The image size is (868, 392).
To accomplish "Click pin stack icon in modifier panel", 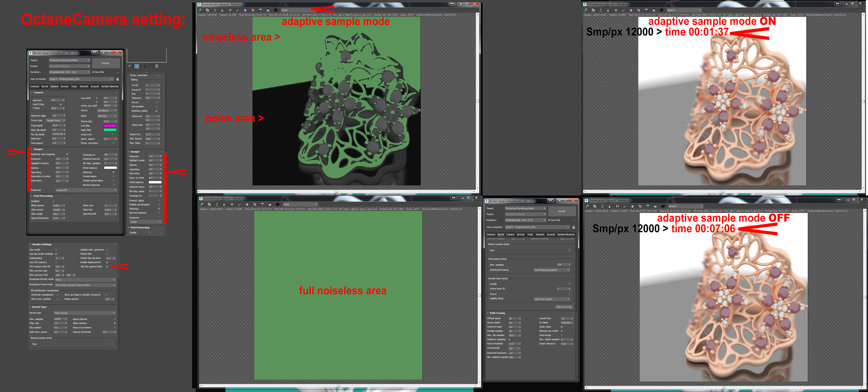I will click(x=129, y=66).
